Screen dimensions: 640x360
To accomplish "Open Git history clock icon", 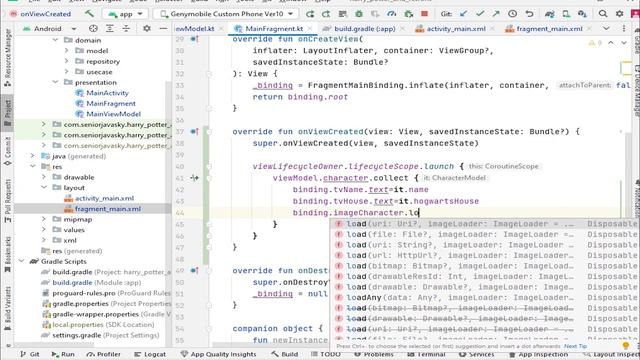I will [513, 14].
